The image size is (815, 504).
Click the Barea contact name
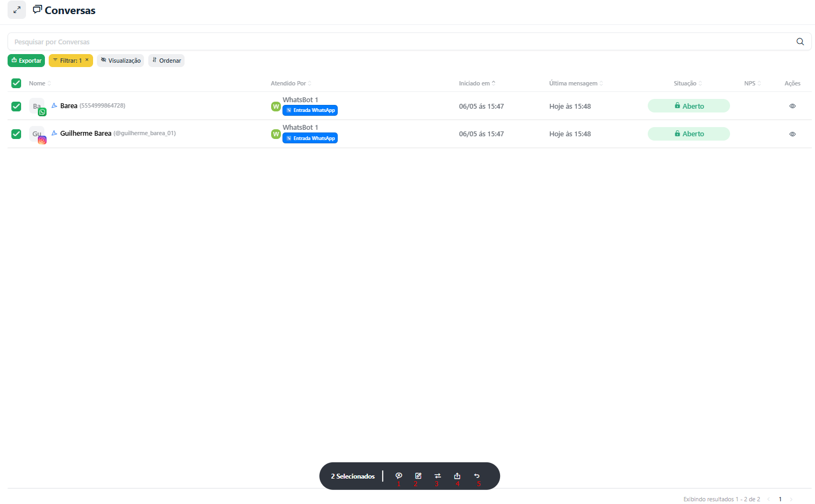click(69, 106)
